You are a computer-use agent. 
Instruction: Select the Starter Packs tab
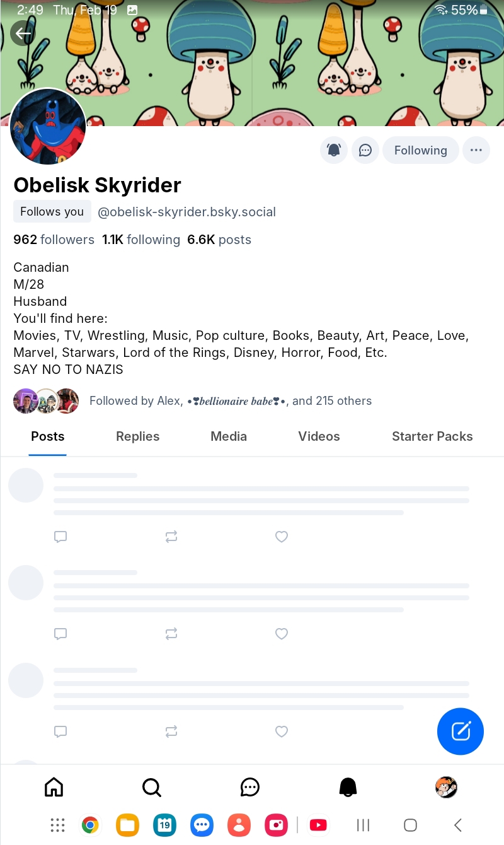tap(432, 436)
